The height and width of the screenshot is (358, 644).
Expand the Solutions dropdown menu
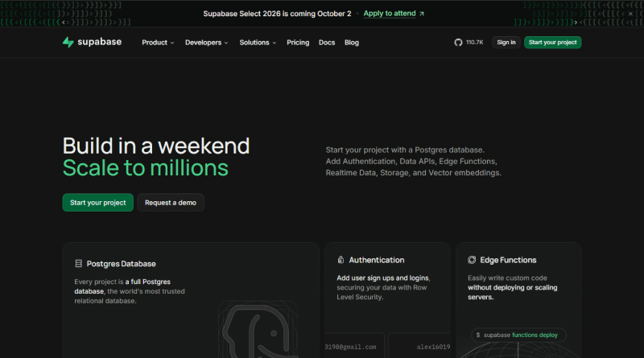258,43
